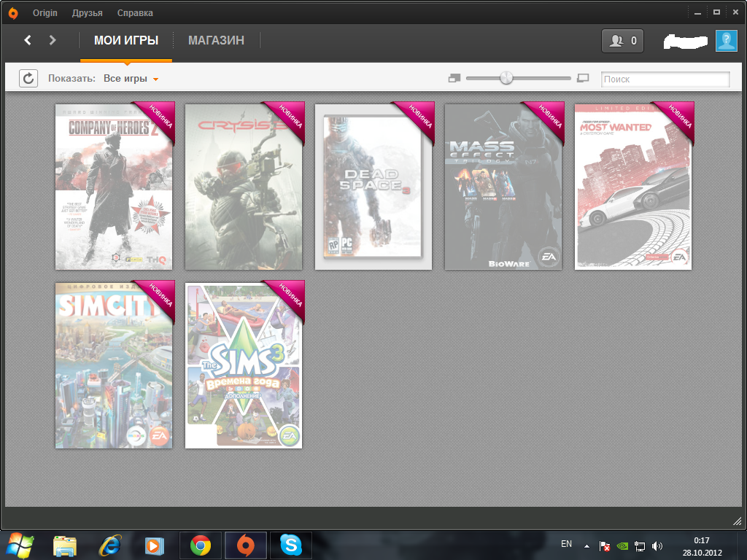Open the Справка menu
The image size is (747, 560).
click(135, 13)
